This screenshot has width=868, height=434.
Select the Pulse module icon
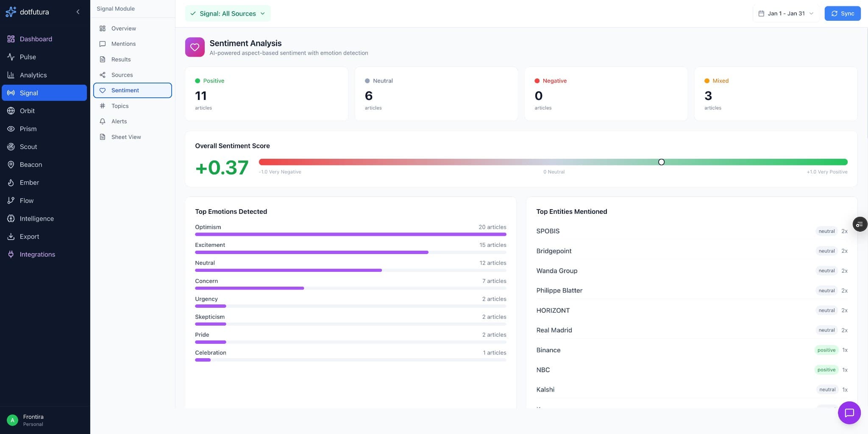pos(11,57)
